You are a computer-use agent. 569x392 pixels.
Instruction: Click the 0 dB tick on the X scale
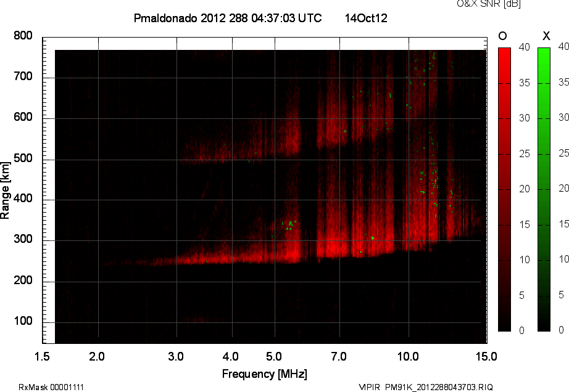tap(561, 330)
